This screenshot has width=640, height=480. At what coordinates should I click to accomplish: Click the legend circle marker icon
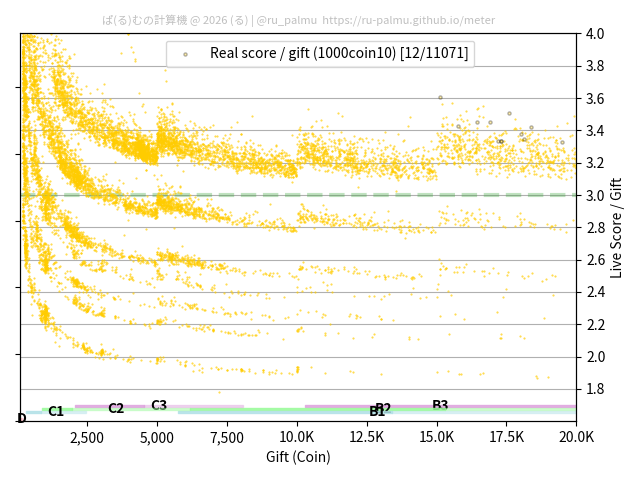[185, 54]
